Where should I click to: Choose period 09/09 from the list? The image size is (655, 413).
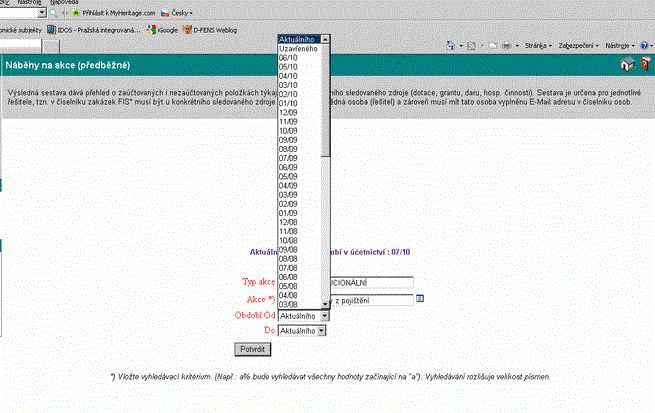tap(300, 140)
